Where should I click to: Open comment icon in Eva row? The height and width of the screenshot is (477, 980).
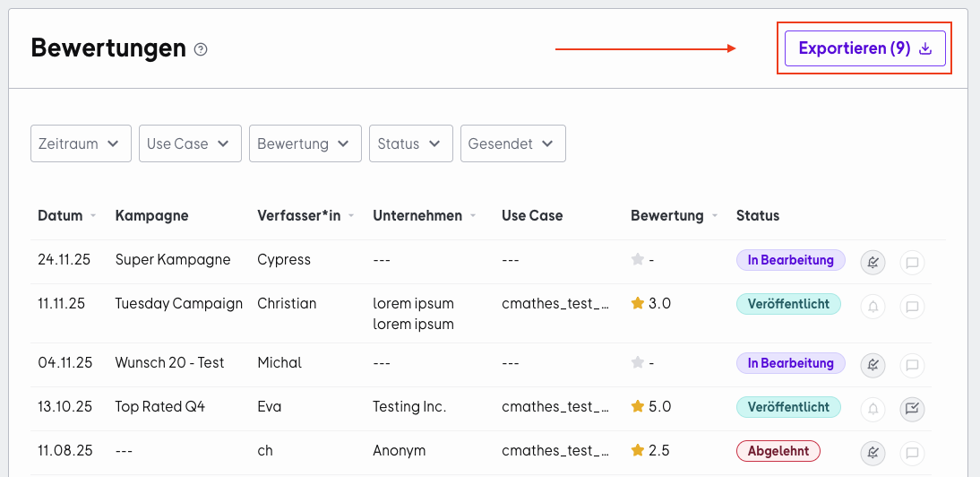pos(912,410)
